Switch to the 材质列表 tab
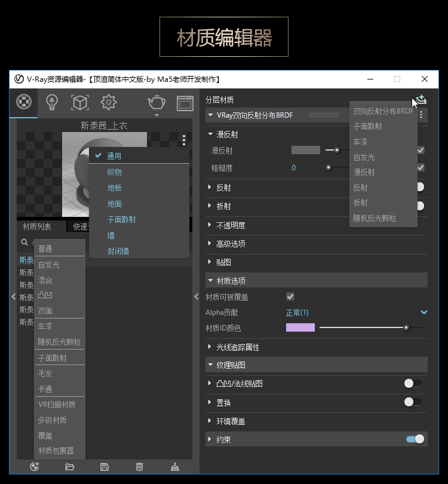This screenshot has height=484, width=448. pos(37,226)
